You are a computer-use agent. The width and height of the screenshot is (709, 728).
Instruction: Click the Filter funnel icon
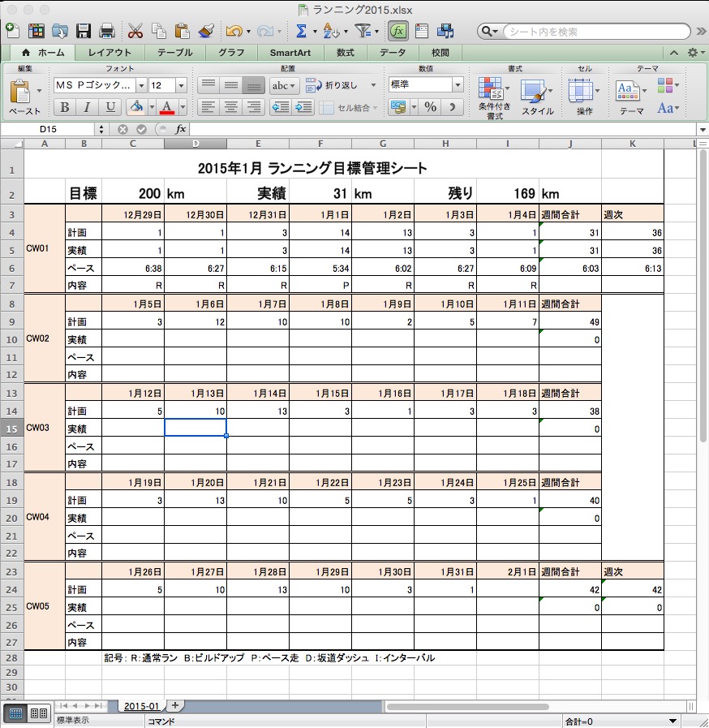tap(363, 32)
